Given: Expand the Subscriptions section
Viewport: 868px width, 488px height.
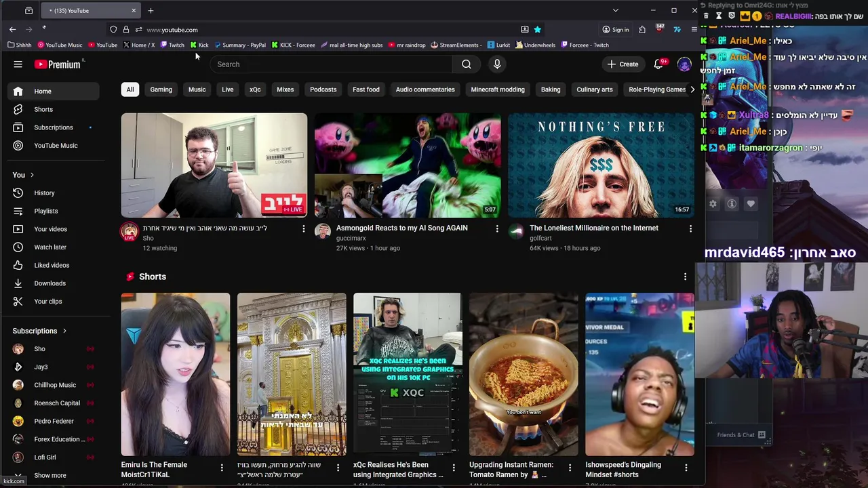Looking at the screenshot, I should [x=39, y=331].
